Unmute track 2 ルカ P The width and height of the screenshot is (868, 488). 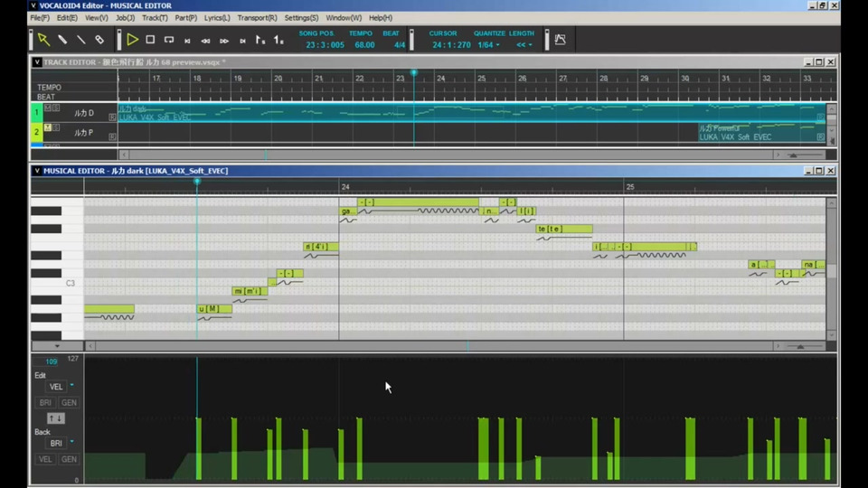[48, 127]
